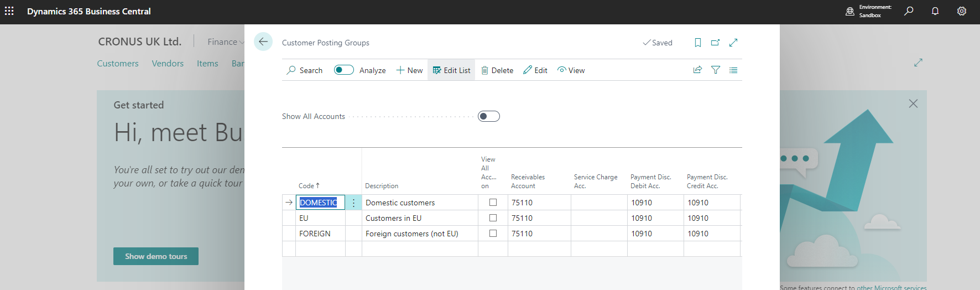980x290 pixels.
Task: Select the FOREIGN code cell
Action: pos(321,234)
